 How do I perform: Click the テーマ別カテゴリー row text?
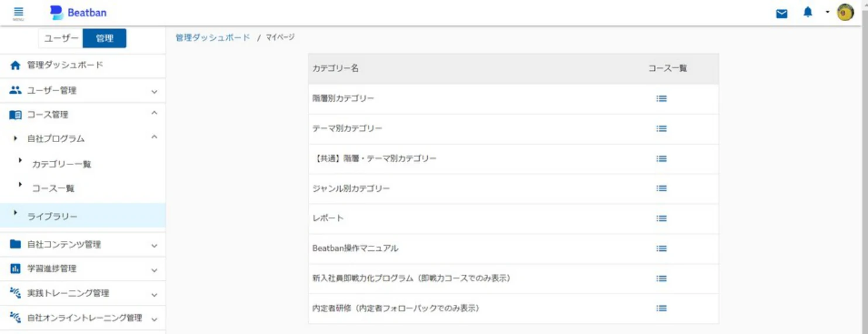(347, 129)
